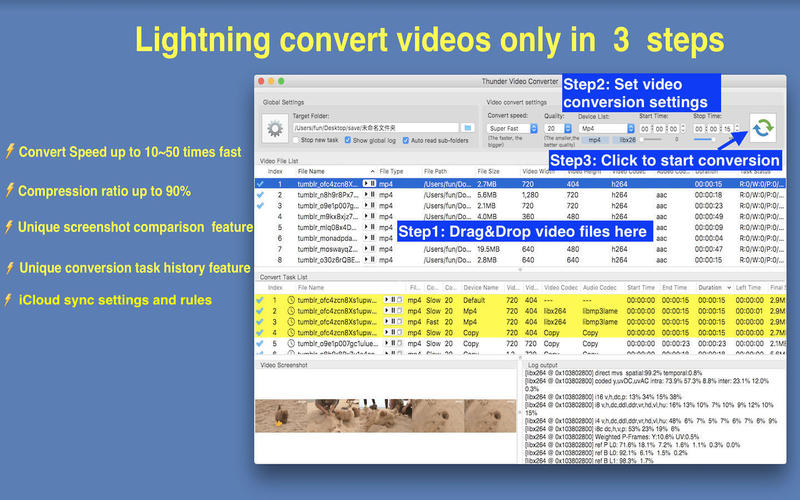The height and width of the screenshot is (500, 800).
Task: Uncheck convert task 5 checkmark
Action: [x=260, y=343]
